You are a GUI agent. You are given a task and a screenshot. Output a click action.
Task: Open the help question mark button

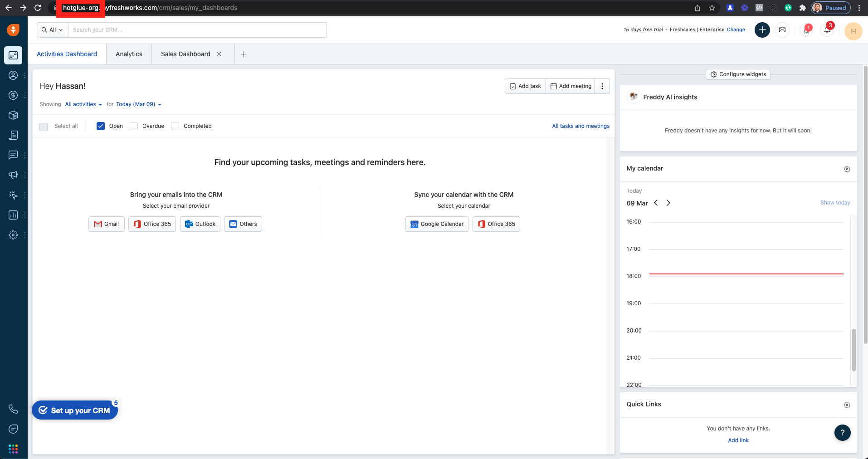(843, 433)
